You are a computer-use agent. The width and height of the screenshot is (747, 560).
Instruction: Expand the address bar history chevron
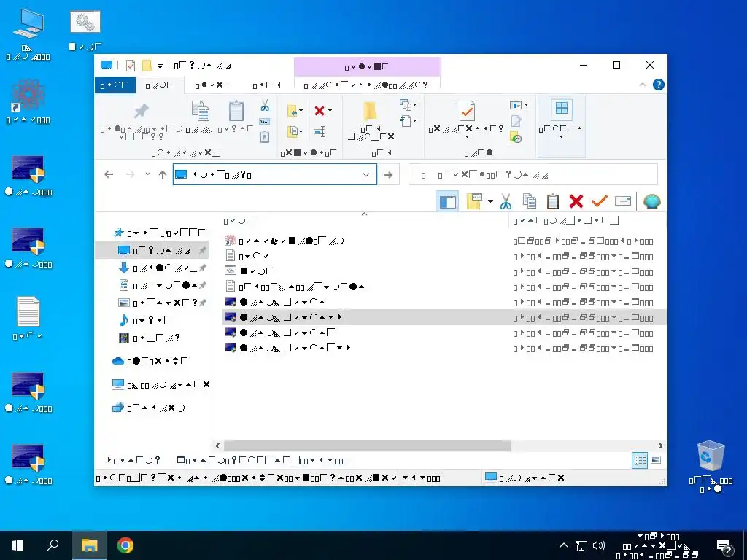[366, 175]
